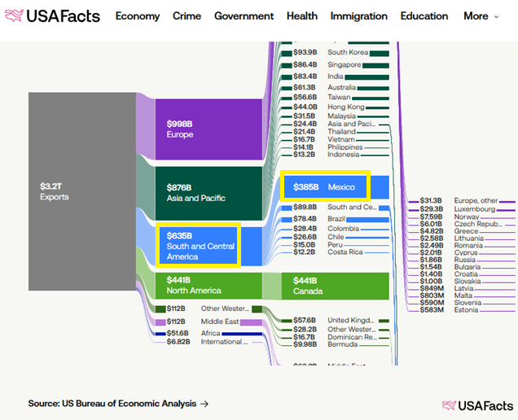This screenshot has height=420, width=518.
Task: Click the Brazil $78.4B label
Action: click(x=319, y=219)
